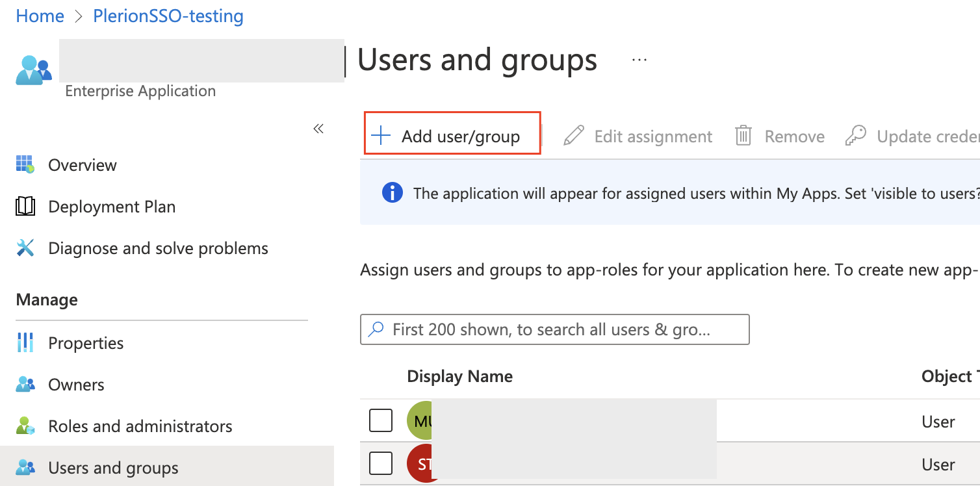Go to Home breadcrumb link
Image resolution: width=980 pixels, height=486 pixels.
click(40, 16)
